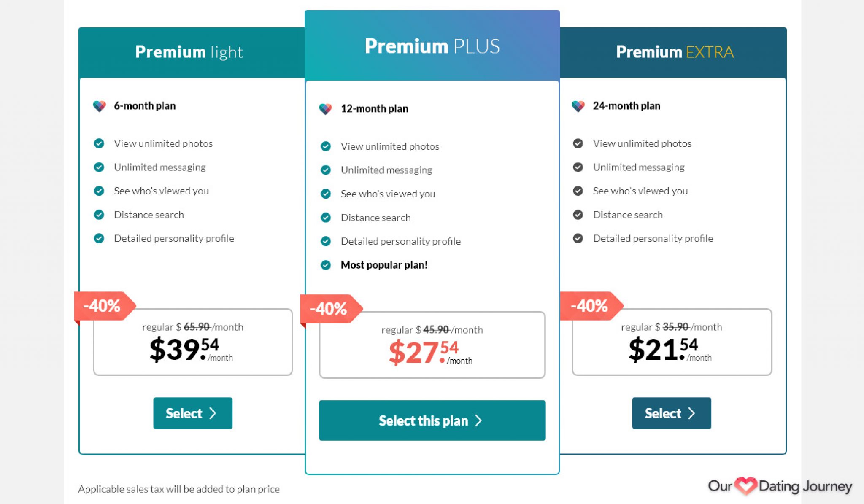Viewport: 864px width, 504px height.
Task: Click the -40% discount ribbon on Premium EXTRA
Action: click(590, 305)
